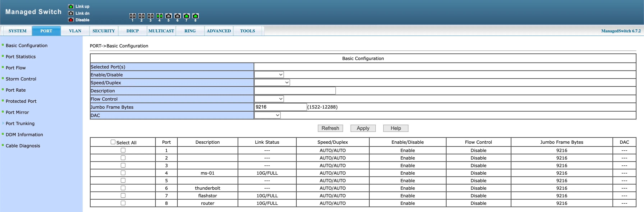Check the box for port 2
The height and width of the screenshot is (212, 644).
tap(123, 158)
